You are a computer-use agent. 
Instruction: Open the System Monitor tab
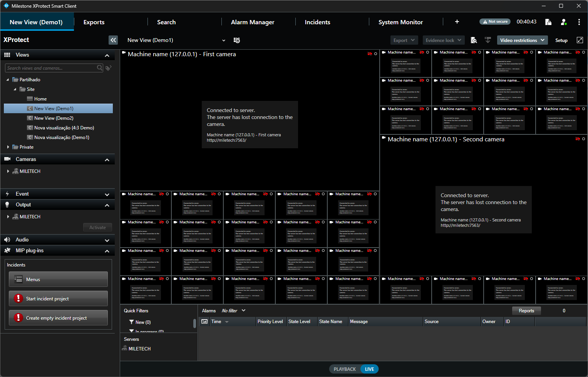(x=400, y=22)
